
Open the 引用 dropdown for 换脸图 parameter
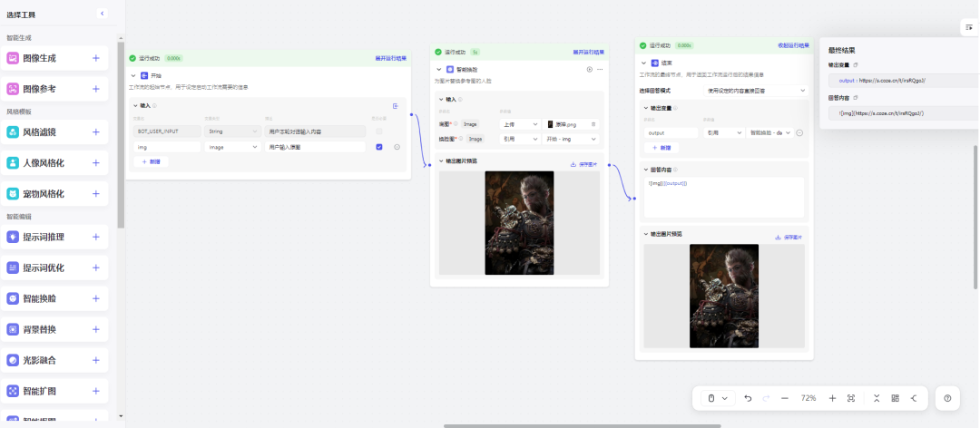click(x=519, y=139)
